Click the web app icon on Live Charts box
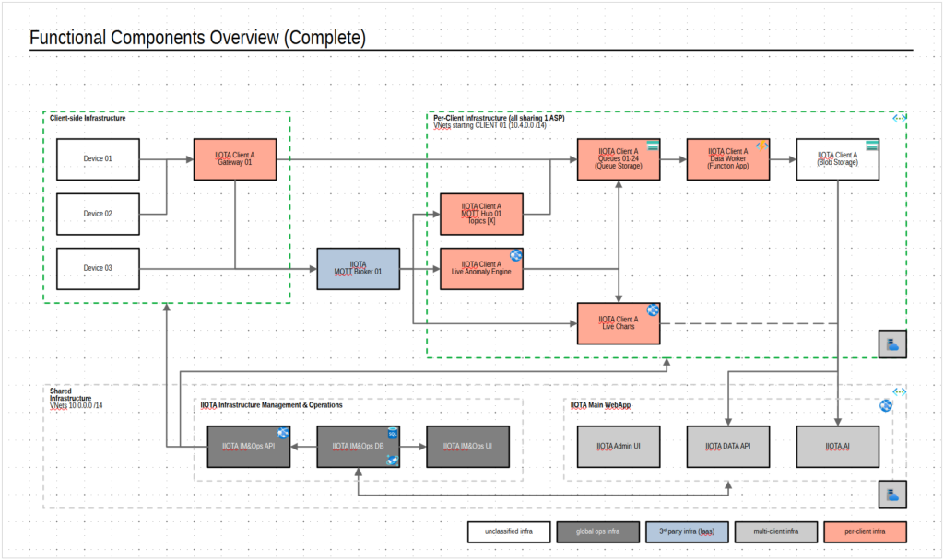The height and width of the screenshot is (560, 944). pyautogui.click(x=653, y=309)
